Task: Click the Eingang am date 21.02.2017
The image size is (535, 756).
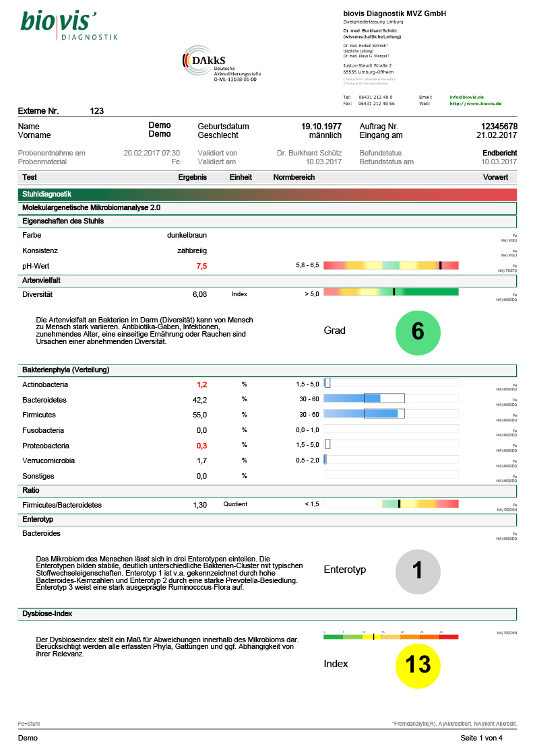Action: pyautogui.click(x=497, y=135)
